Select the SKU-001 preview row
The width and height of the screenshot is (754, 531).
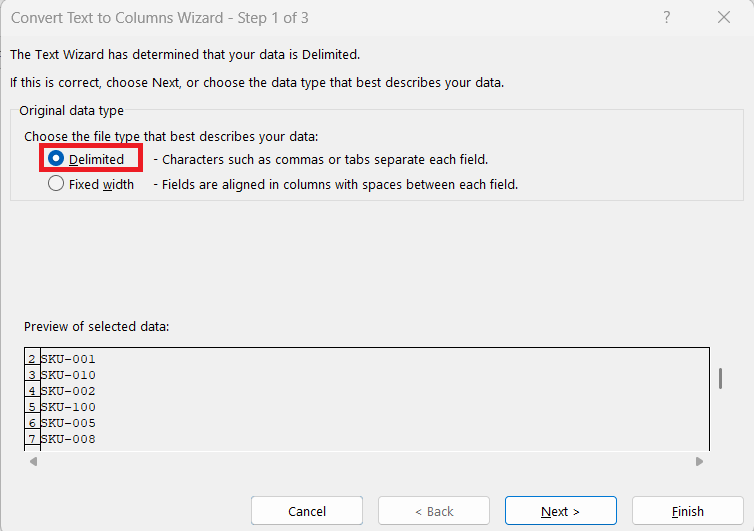(x=68, y=359)
